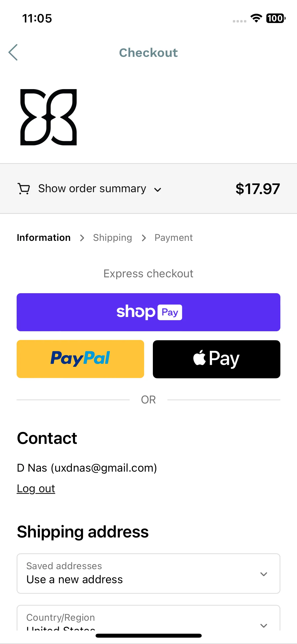Tap the battery indicator icon
Image resolution: width=297 pixels, height=644 pixels.
point(276,18)
